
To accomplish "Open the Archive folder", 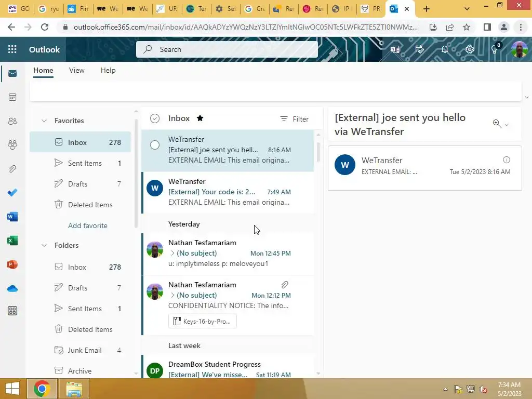I will (x=80, y=371).
